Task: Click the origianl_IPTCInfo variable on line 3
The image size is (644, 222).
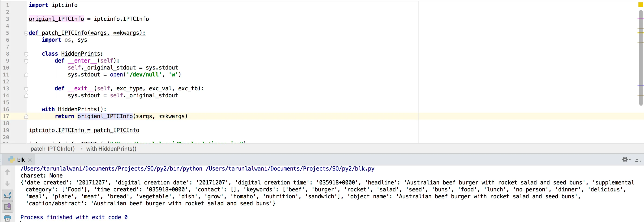Action: point(56,19)
